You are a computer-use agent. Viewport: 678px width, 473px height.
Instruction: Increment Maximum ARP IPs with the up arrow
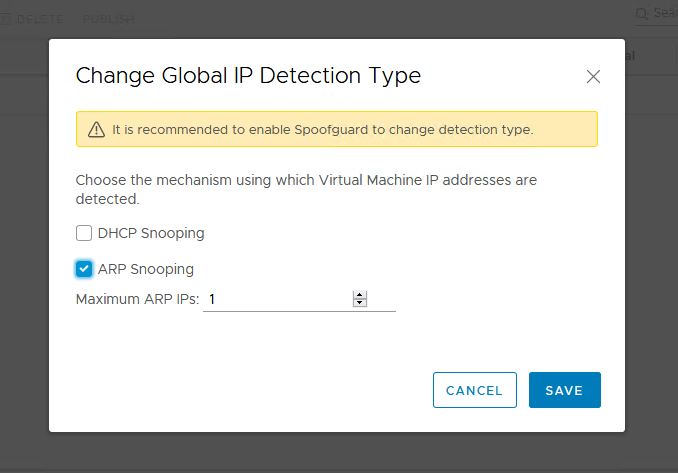[360, 295]
